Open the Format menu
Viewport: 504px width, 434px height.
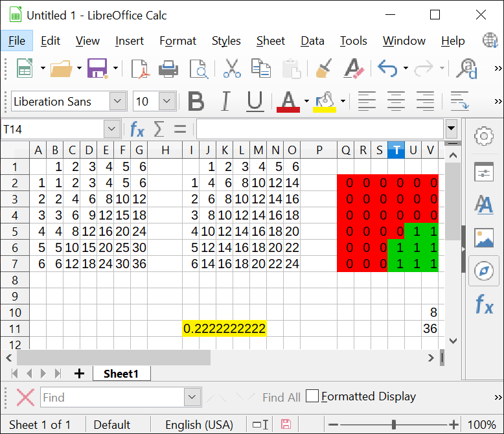tap(178, 41)
